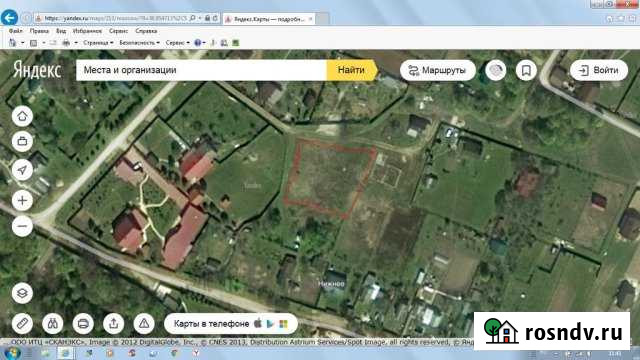
Task: Click the Internet Explorer taskbar button
Action: coord(65,353)
